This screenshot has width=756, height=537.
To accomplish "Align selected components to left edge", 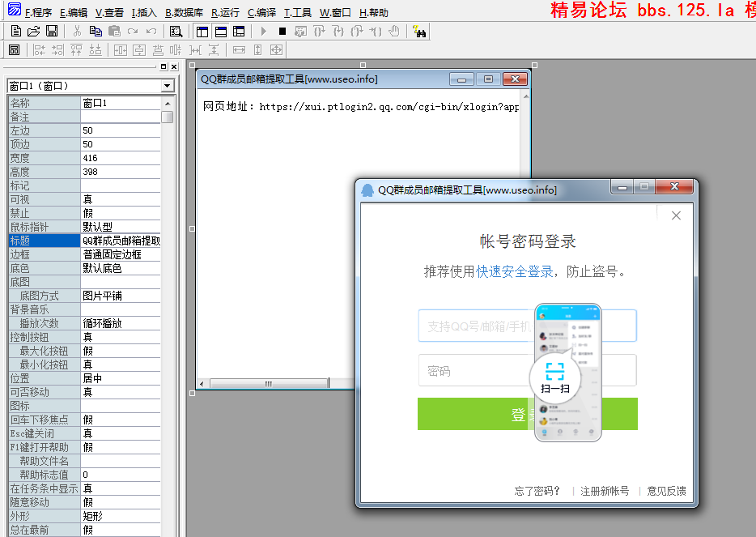I will pos(39,49).
